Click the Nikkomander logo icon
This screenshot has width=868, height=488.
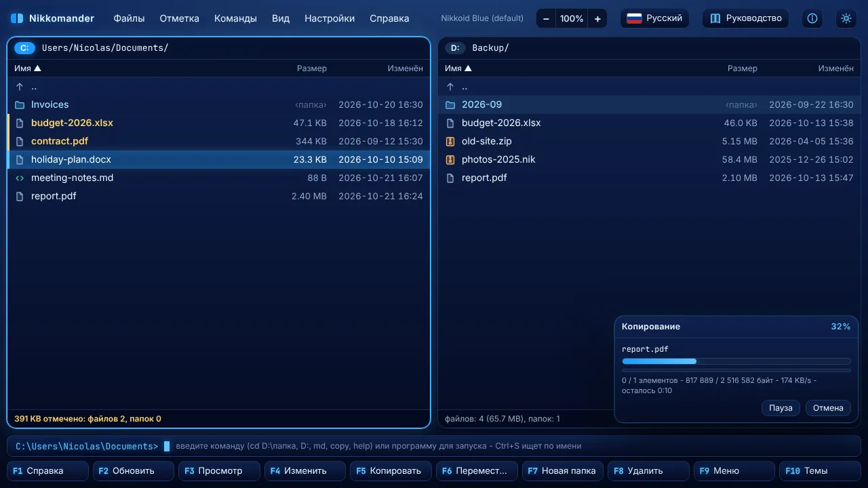[17, 18]
